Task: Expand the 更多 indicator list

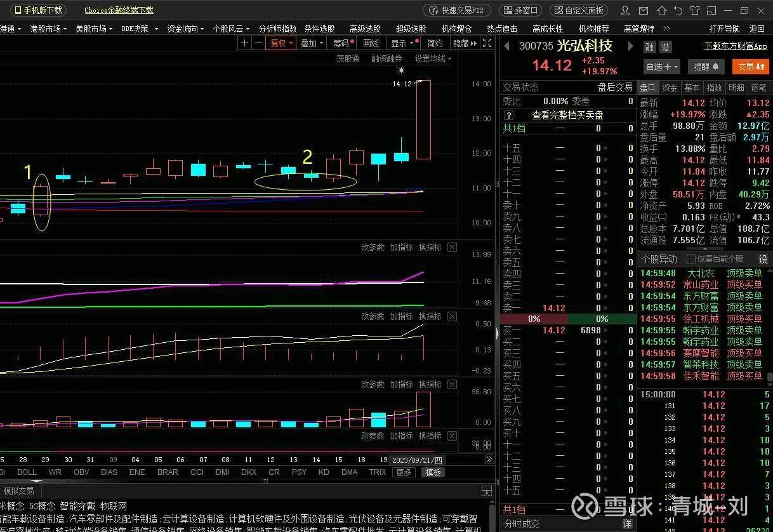Action: click(x=404, y=472)
